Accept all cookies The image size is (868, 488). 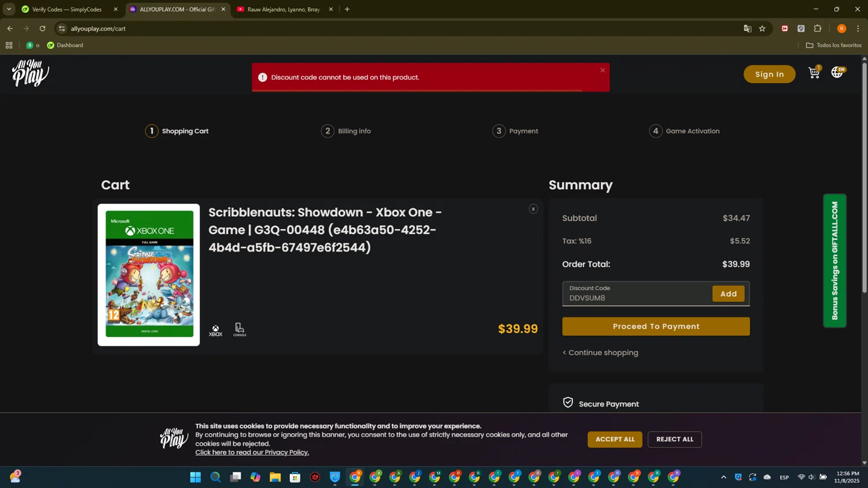click(x=615, y=439)
